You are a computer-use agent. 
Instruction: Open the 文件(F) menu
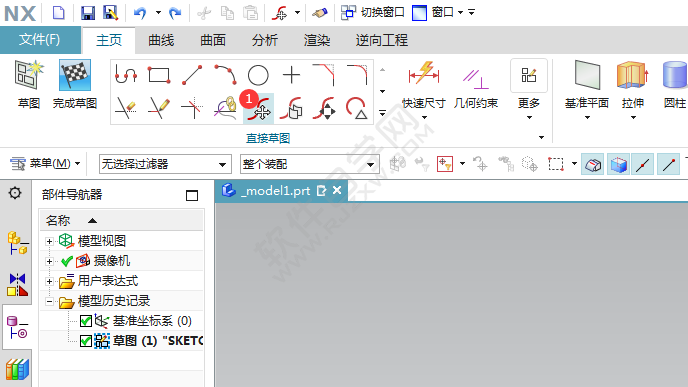(39, 39)
